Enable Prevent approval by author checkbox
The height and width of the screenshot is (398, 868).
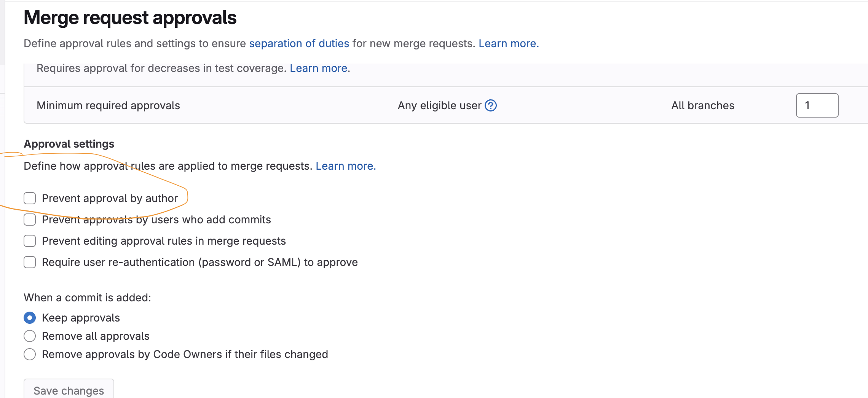(30, 198)
